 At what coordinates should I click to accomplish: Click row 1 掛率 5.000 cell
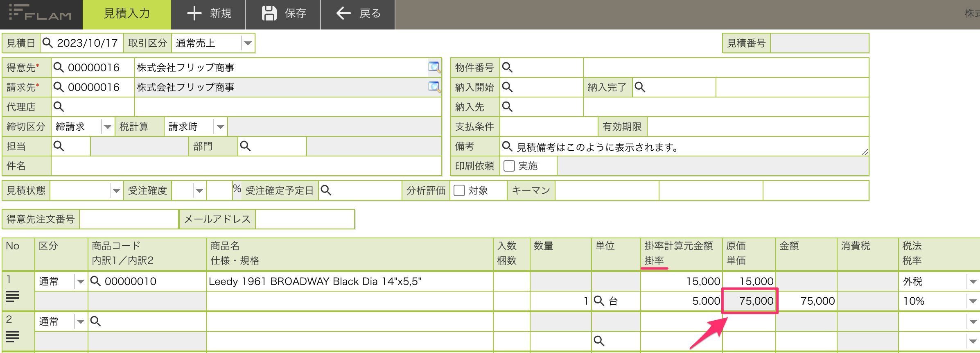[682, 301]
